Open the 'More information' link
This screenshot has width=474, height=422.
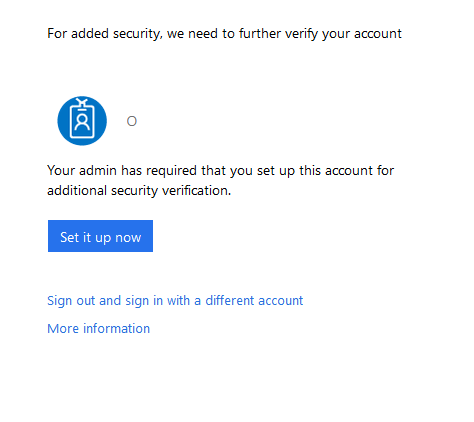(x=99, y=329)
